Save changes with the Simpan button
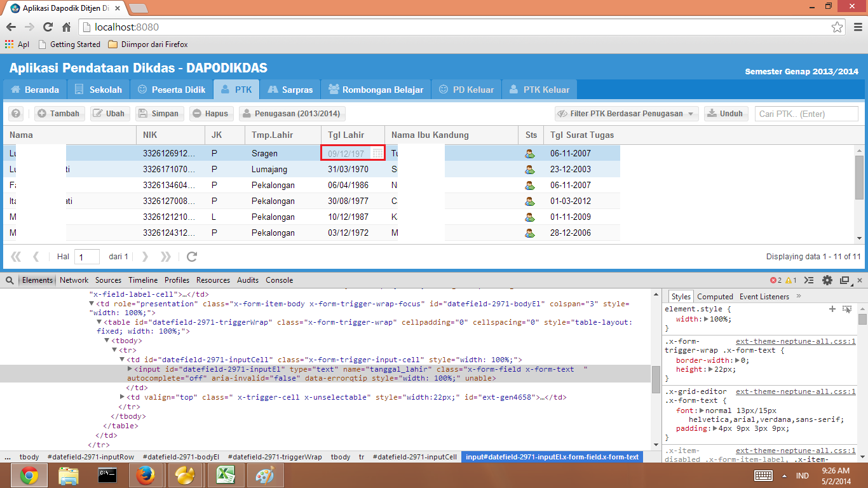The height and width of the screenshot is (488, 868). pyautogui.click(x=160, y=114)
